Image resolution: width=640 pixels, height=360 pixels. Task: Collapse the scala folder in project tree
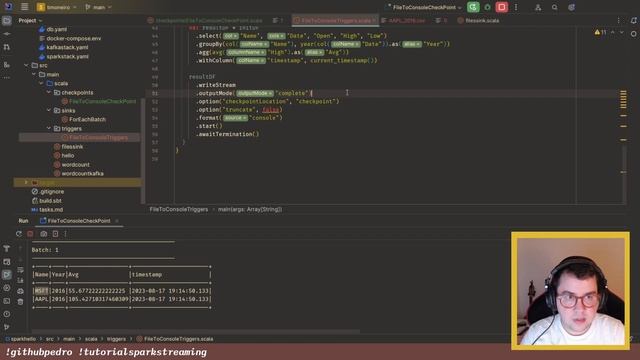coord(41,83)
